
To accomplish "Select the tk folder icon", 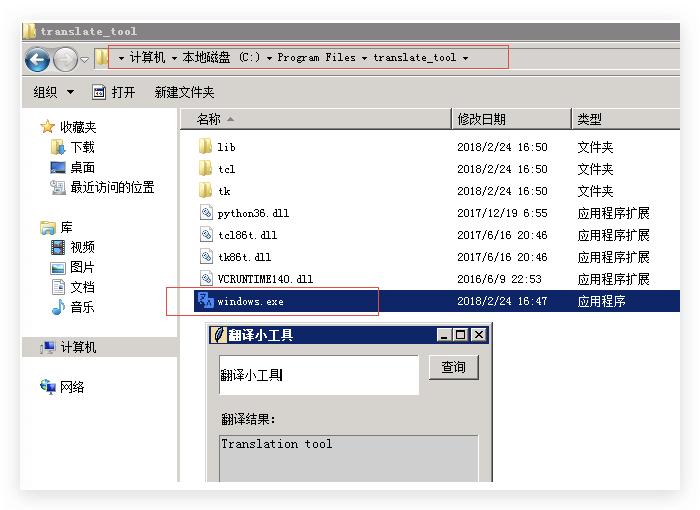I will tap(205, 191).
